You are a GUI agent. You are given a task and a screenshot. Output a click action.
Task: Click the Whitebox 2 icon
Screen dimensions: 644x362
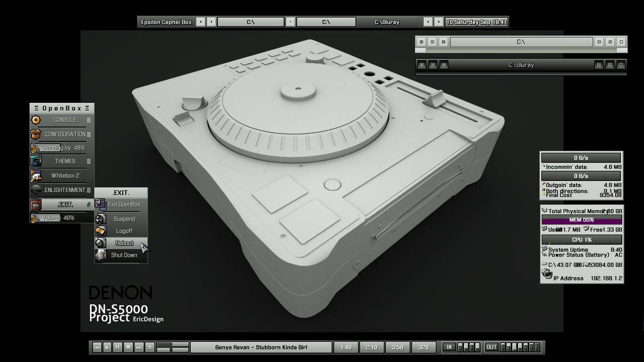pyautogui.click(x=36, y=175)
